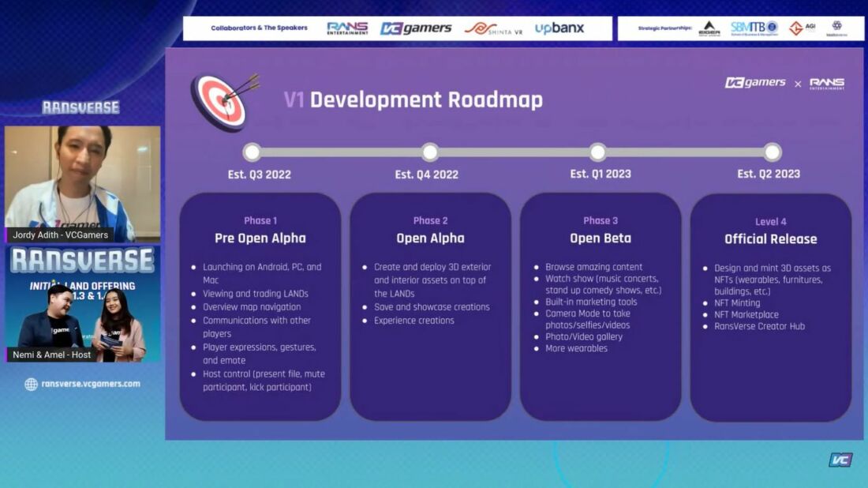Click the 'Pre Open Alpha' card heading
The width and height of the screenshot is (868, 488).
[x=260, y=238]
